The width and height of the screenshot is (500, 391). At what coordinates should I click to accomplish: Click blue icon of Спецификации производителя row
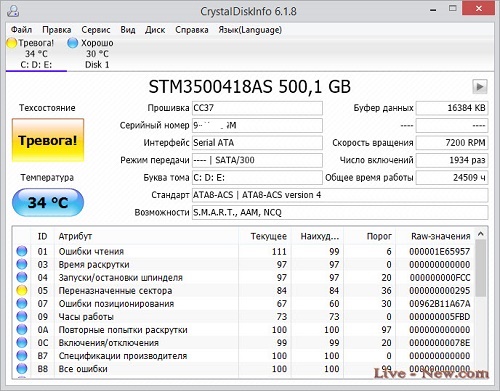pyautogui.click(x=22, y=355)
